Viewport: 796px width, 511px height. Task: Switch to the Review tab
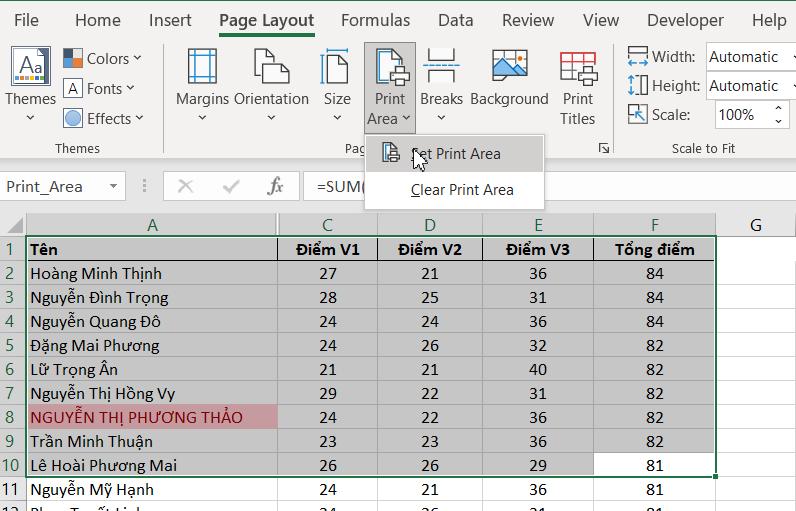528,20
